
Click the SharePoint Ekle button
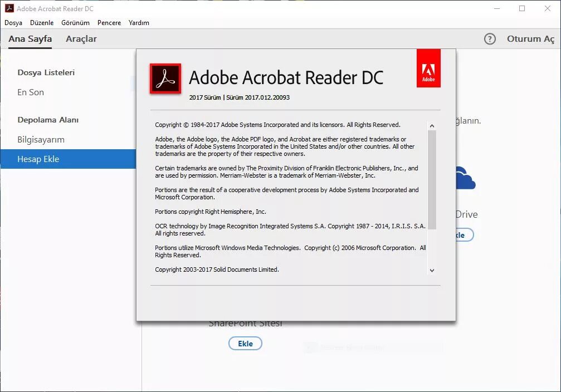tap(246, 344)
